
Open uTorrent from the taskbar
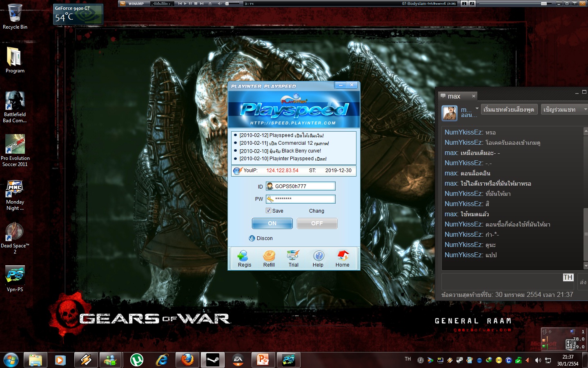coord(136,360)
